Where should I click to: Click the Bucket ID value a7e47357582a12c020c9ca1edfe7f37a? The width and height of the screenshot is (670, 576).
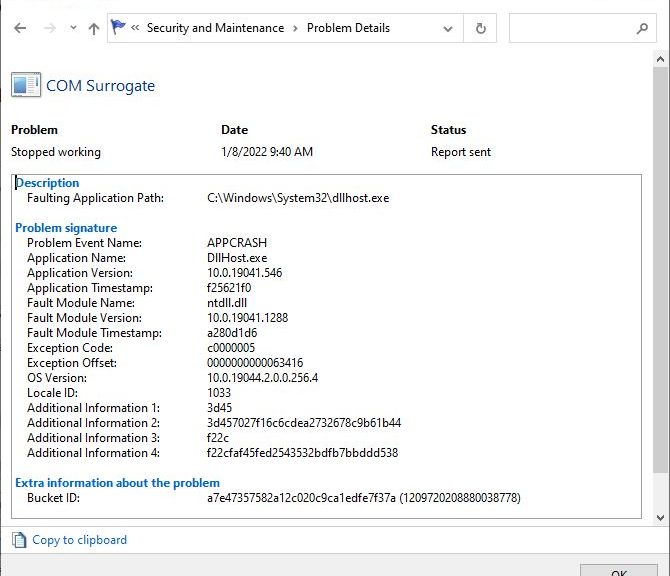[301, 498]
